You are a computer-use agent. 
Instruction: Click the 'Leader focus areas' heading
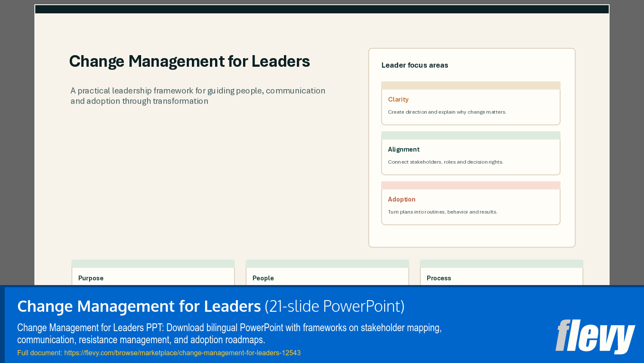tap(415, 65)
